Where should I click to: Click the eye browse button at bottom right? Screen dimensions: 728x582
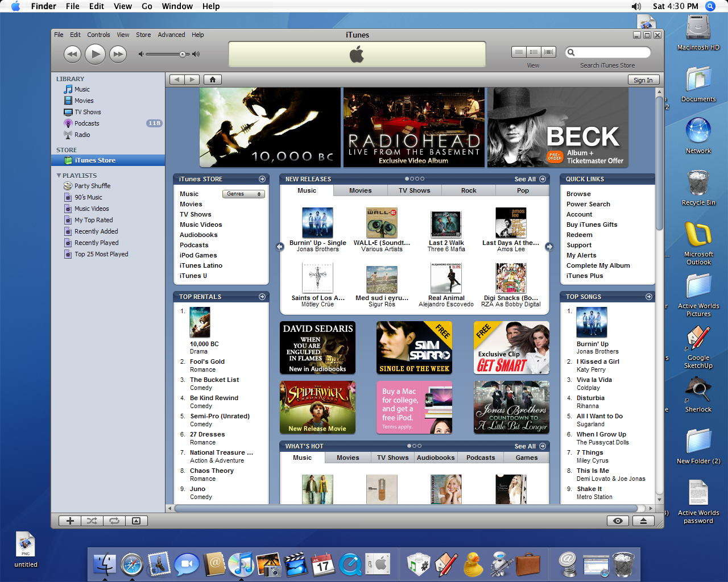[x=618, y=521]
